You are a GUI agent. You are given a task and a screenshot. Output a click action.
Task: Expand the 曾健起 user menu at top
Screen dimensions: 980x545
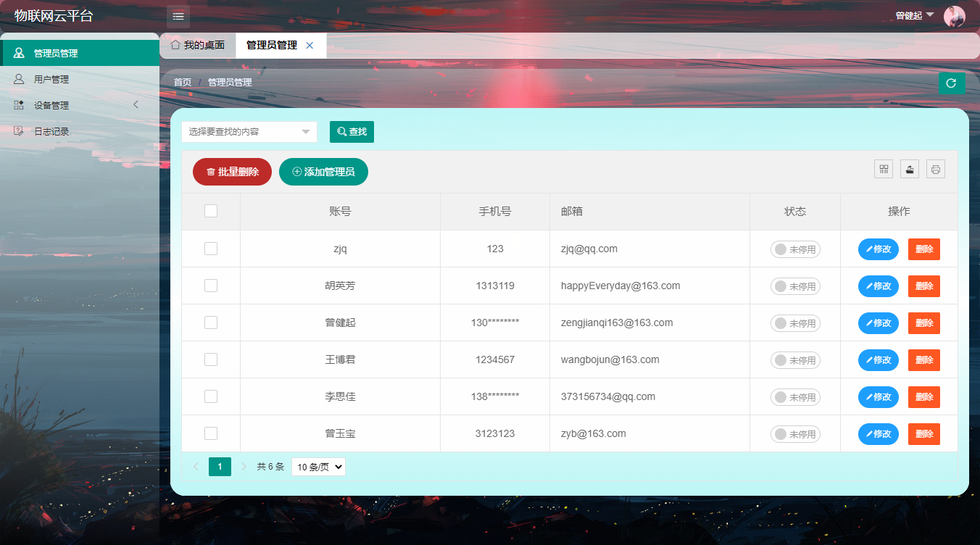coord(915,15)
